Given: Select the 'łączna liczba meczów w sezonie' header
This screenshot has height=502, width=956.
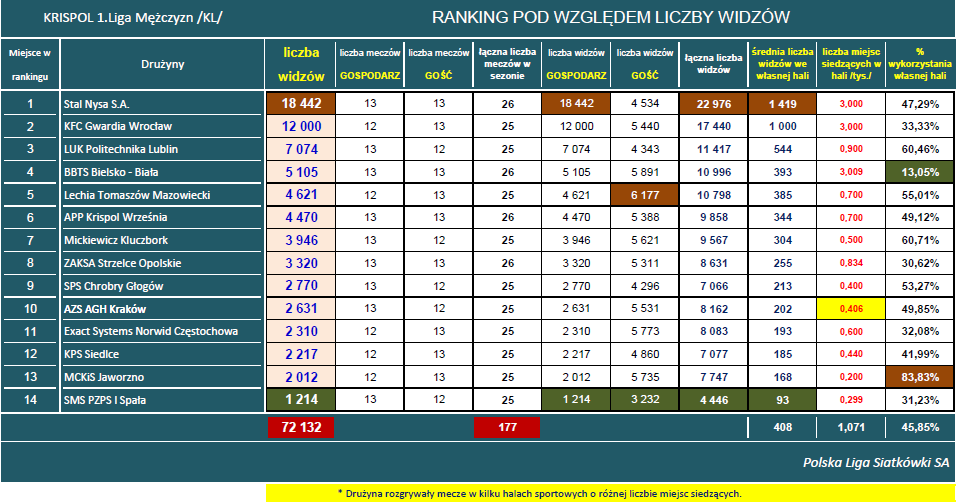Looking at the screenshot, I should point(507,64).
